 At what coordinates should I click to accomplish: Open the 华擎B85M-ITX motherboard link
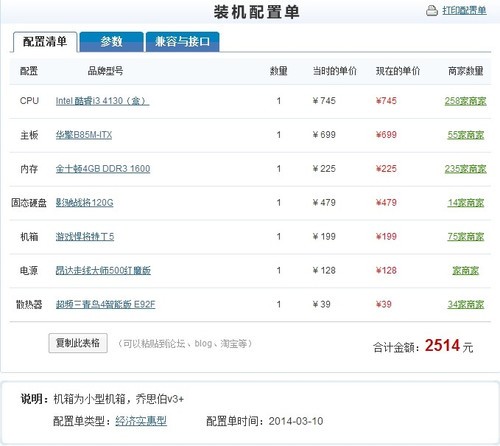[x=84, y=135]
